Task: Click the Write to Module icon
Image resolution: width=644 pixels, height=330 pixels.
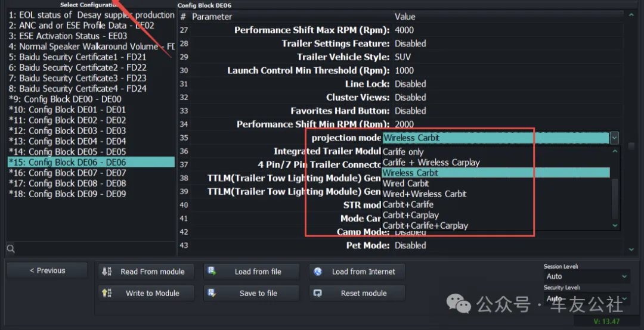Action: tap(107, 293)
